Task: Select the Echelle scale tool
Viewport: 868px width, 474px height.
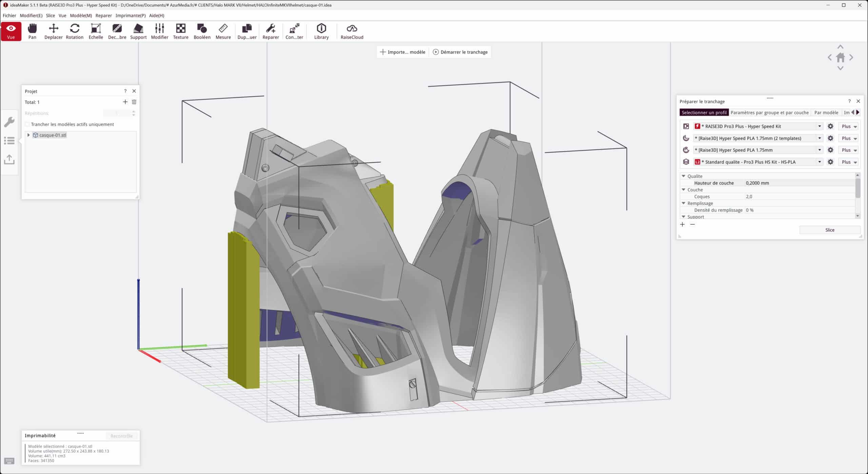Action: 96,31
